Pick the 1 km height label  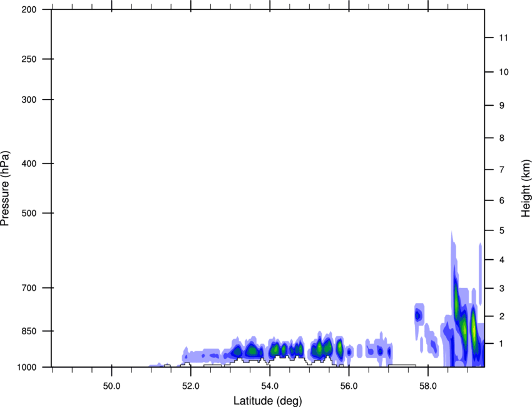pos(502,344)
